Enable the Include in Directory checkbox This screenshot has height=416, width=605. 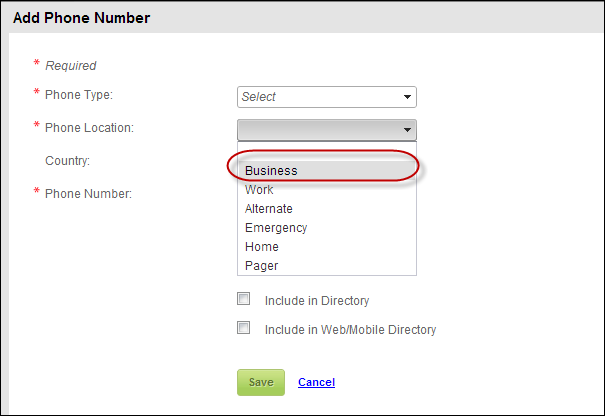point(243,299)
